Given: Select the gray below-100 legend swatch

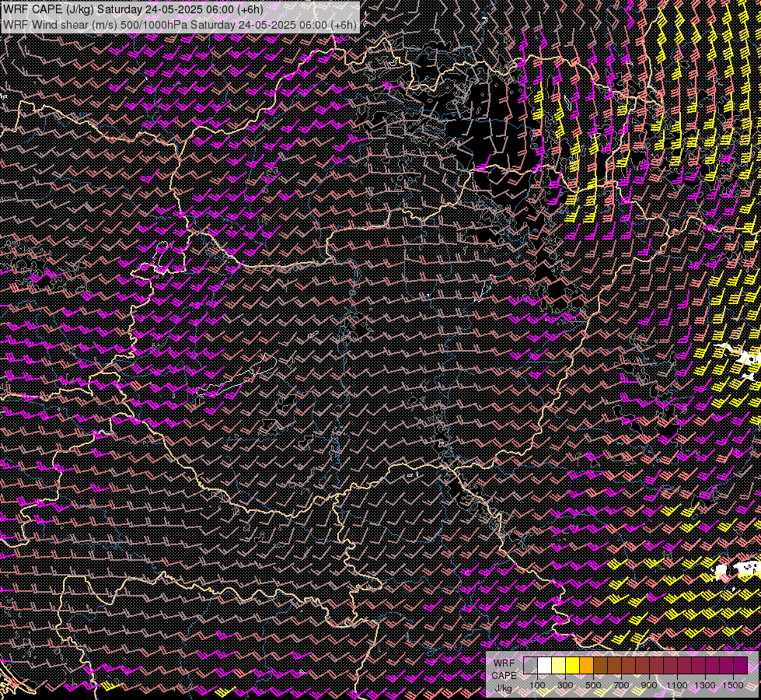Looking at the screenshot, I should tap(530, 666).
